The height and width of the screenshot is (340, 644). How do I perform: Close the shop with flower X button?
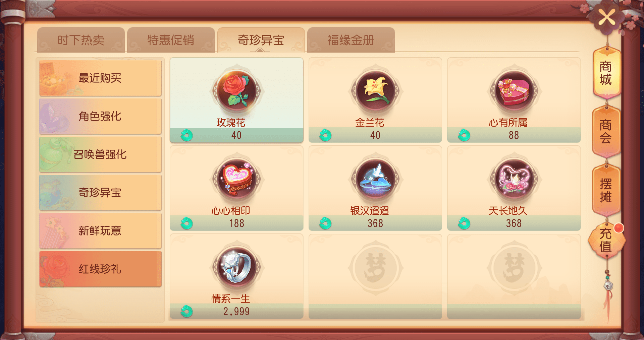pyautogui.click(x=607, y=17)
